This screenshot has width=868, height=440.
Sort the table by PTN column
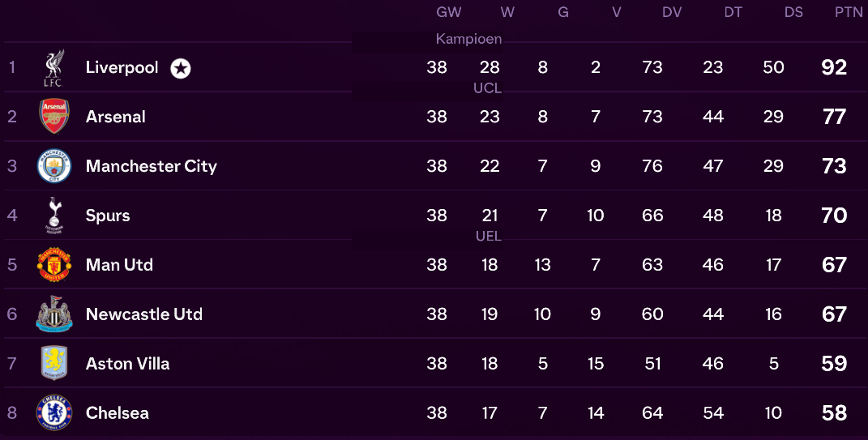849,12
